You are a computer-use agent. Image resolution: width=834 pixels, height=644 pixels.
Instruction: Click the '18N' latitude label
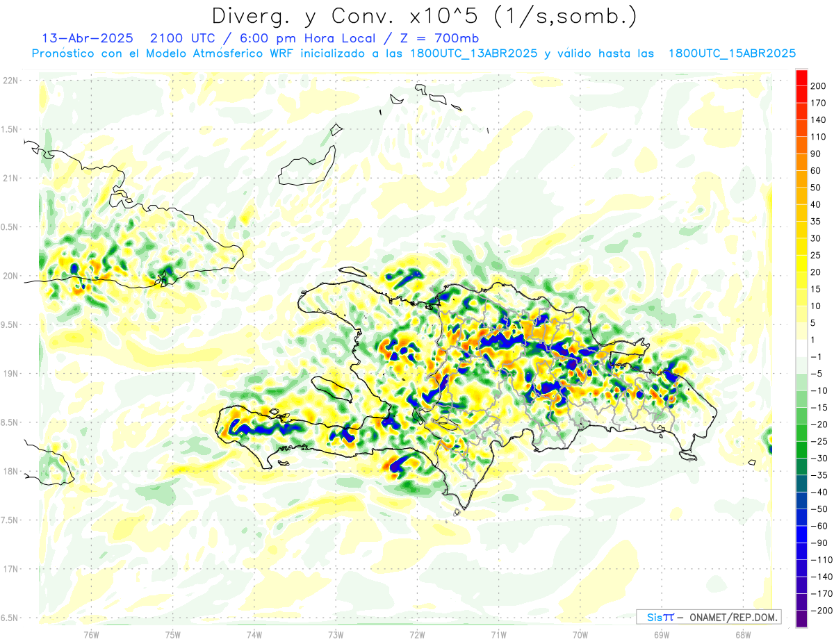(10, 471)
